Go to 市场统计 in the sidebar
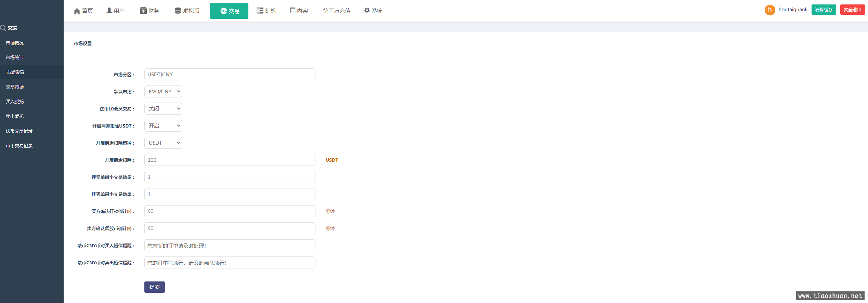The width and height of the screenshot is (868, 303). pos(15,57)
